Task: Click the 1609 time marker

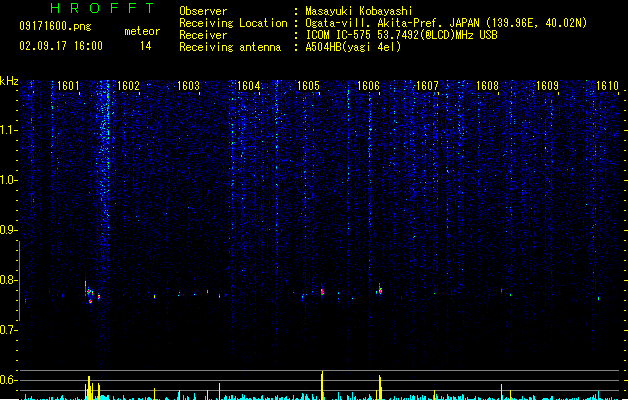Action: 547,86
